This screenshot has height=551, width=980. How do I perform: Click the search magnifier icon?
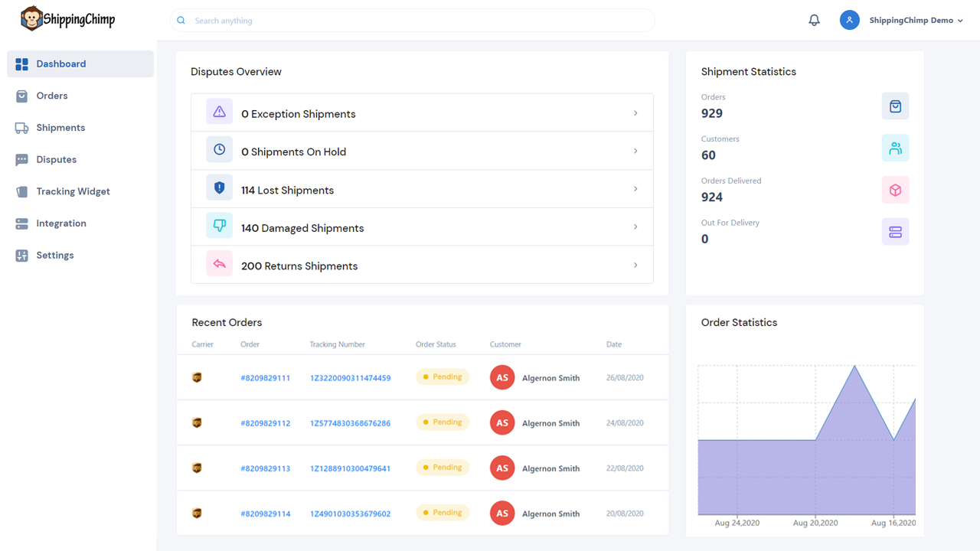coord(181,21)
